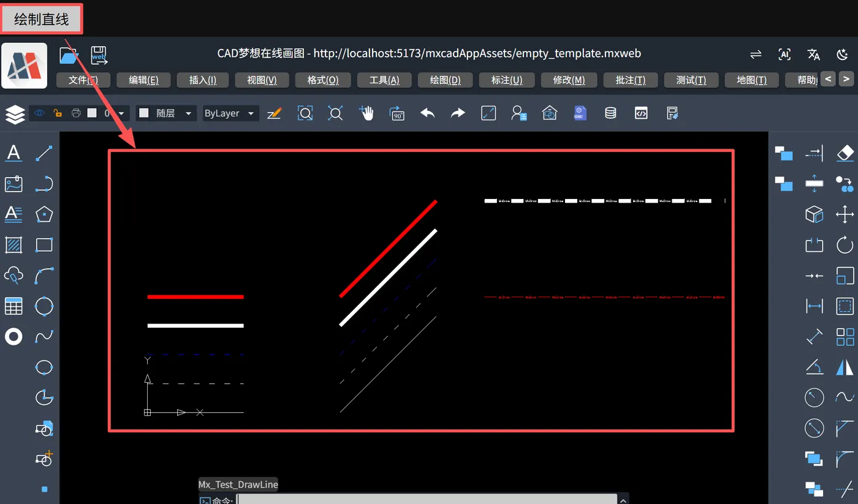Select the hatch fill tool
858x504 pixels.
[13, 245]
